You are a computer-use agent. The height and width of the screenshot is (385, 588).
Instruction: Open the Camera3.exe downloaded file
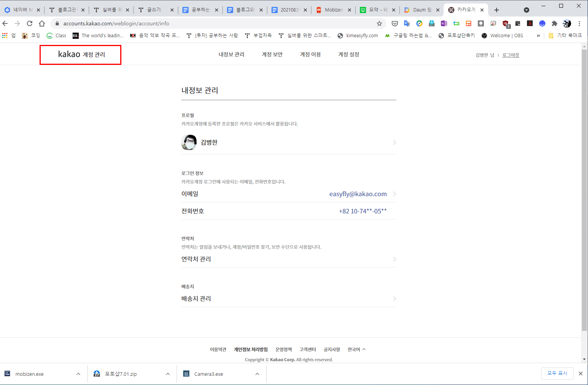209,374
